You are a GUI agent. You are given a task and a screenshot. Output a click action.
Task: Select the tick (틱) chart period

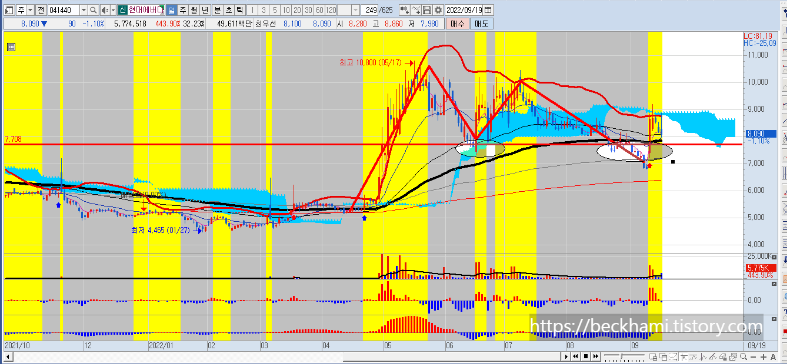click(x=239, y=10)
